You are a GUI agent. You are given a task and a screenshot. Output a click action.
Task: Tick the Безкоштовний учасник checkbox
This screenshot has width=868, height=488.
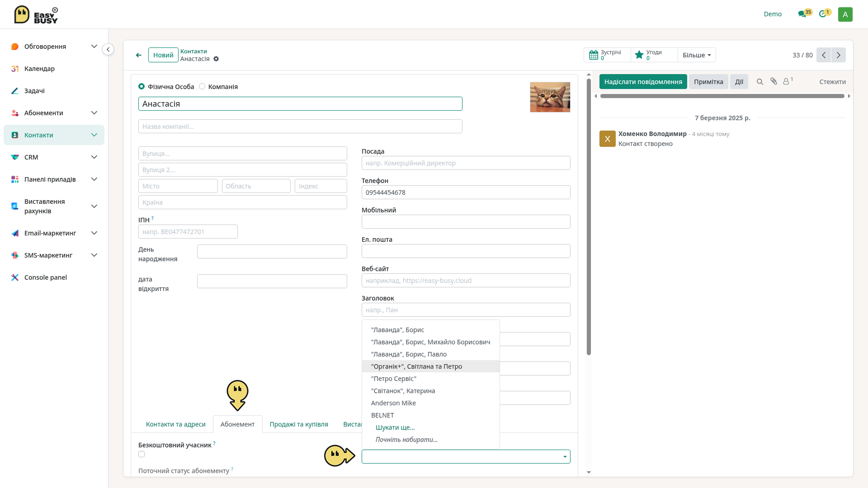tap(142, 454)
